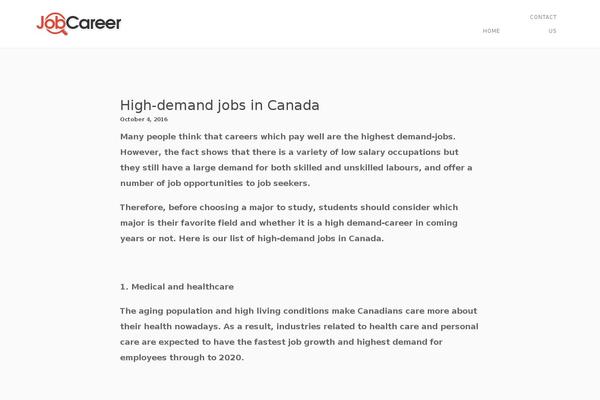The image size is (600, 400).
Task: Open the HOME menu item
Action: 491,31
